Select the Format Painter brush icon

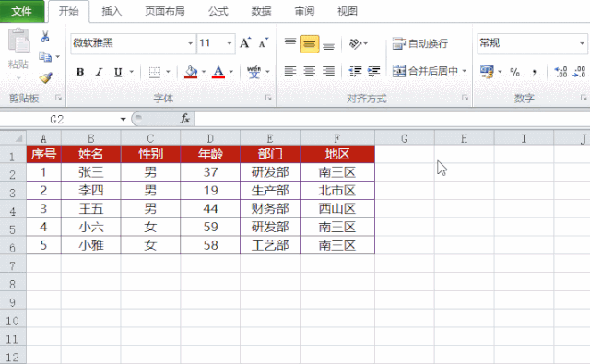pyautogui.click(x=45, y=77)
